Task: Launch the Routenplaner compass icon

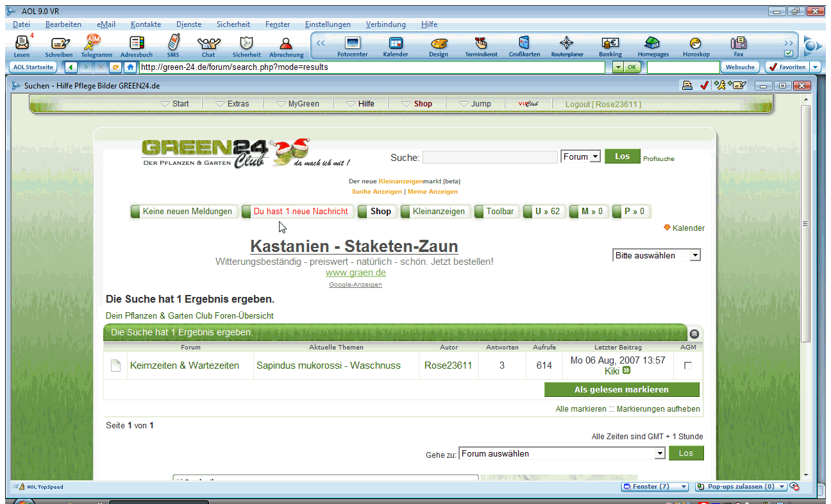Action: (x=567, y=44)
